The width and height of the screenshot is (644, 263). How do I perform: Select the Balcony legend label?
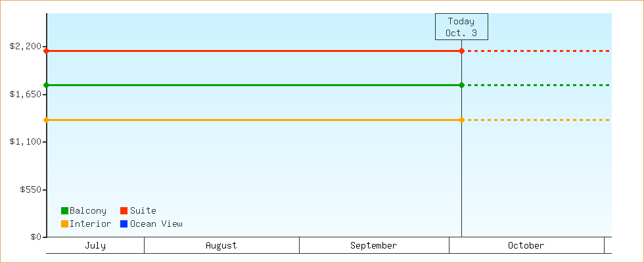pos(87,211)
